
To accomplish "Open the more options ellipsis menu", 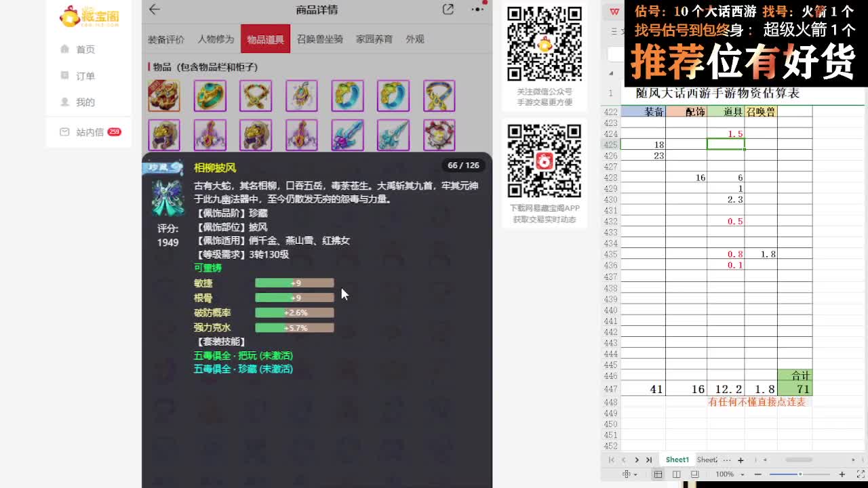I will click(477, 10).
